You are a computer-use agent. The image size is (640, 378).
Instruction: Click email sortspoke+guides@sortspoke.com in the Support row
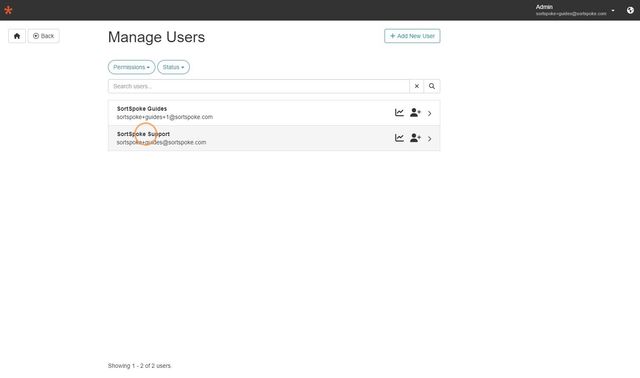tap(161, 142)
